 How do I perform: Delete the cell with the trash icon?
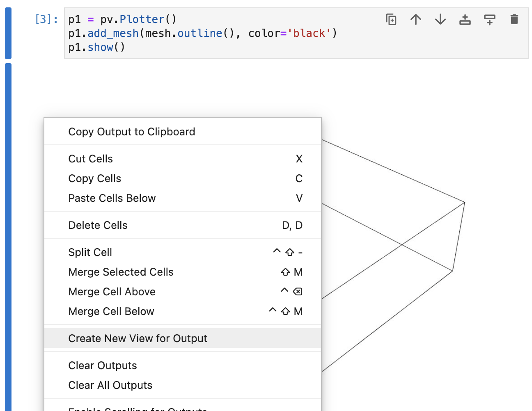click(x=514, y=19)
